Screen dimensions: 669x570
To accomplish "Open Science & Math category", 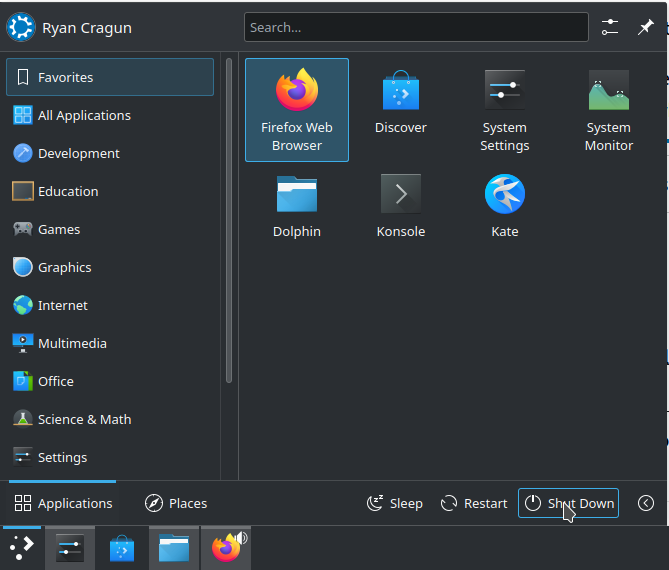I will [110, 419].
